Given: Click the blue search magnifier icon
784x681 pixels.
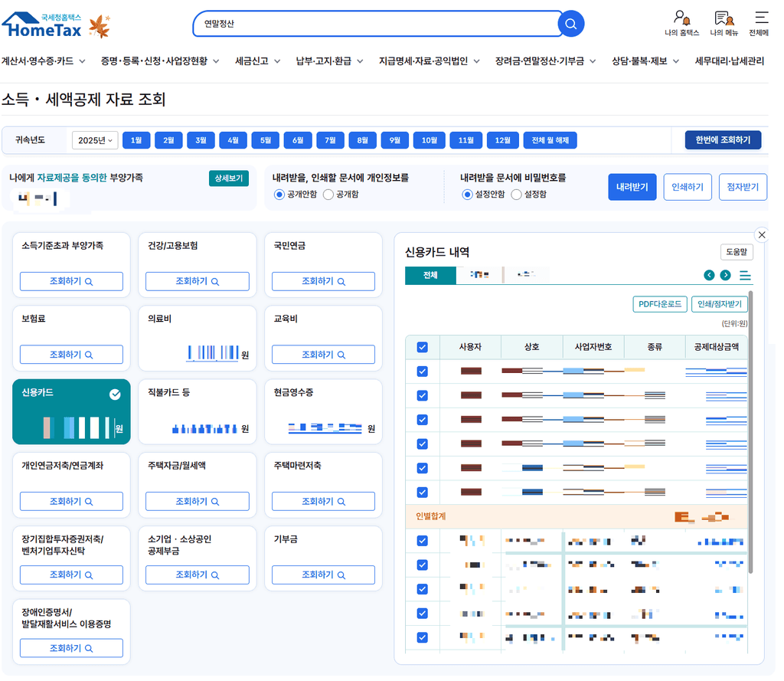Looking at the screenshot, I should click(x=570, y=24).
